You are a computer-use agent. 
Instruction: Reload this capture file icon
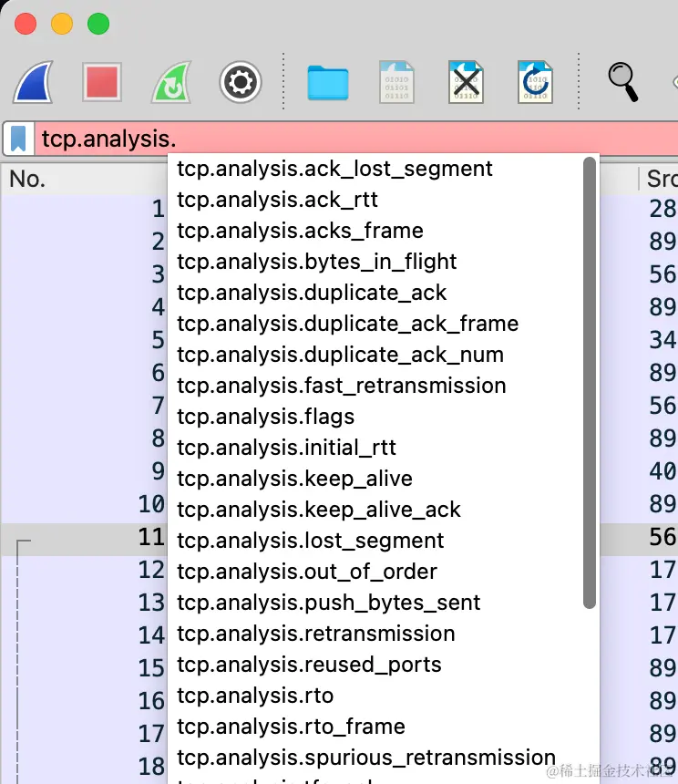pos(535,82)
